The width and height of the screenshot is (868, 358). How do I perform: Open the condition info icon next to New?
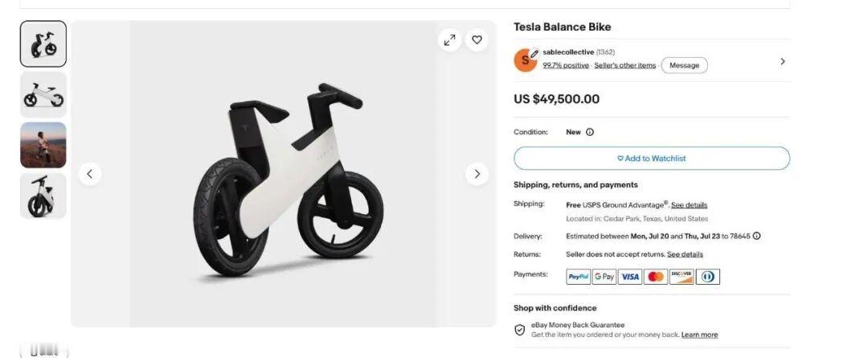click(590, 132)
